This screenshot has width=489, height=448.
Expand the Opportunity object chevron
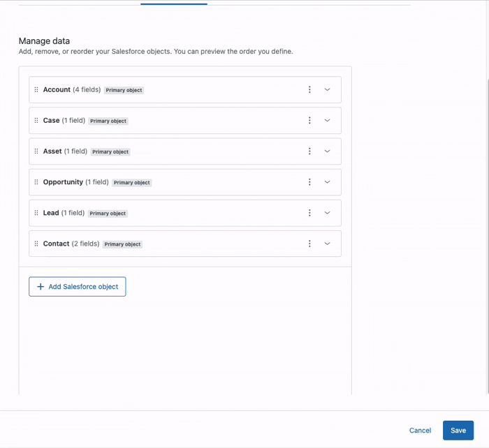(327, 182)
